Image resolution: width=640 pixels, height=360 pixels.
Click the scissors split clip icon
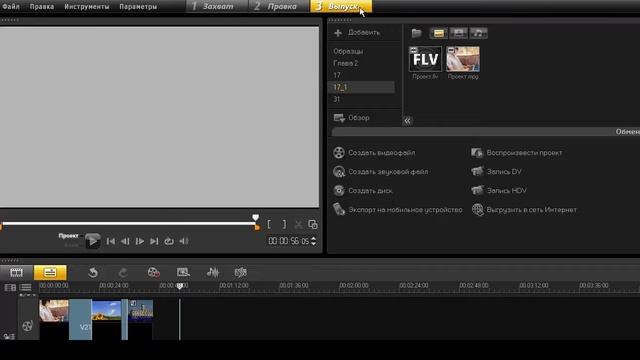point(298,224)
